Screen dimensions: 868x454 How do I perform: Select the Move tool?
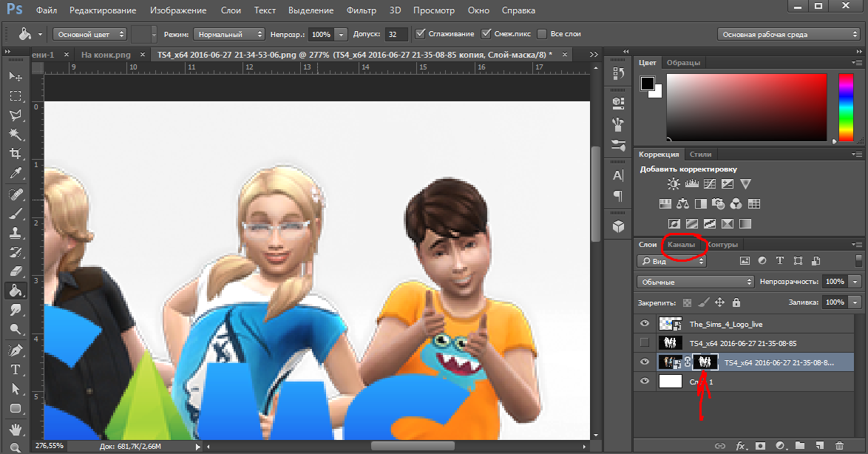[x=16, y=76]
